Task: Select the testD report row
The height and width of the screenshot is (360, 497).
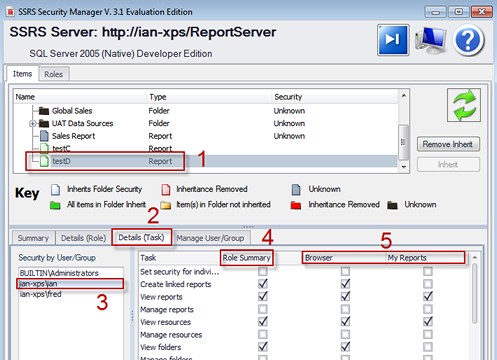Action: [206, 161]
